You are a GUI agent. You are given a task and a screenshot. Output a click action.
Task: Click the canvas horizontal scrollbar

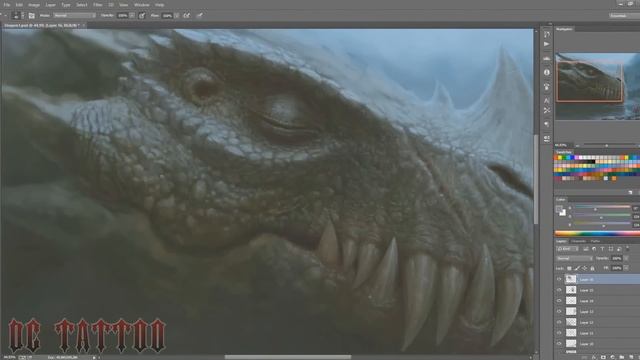point(287,357)
